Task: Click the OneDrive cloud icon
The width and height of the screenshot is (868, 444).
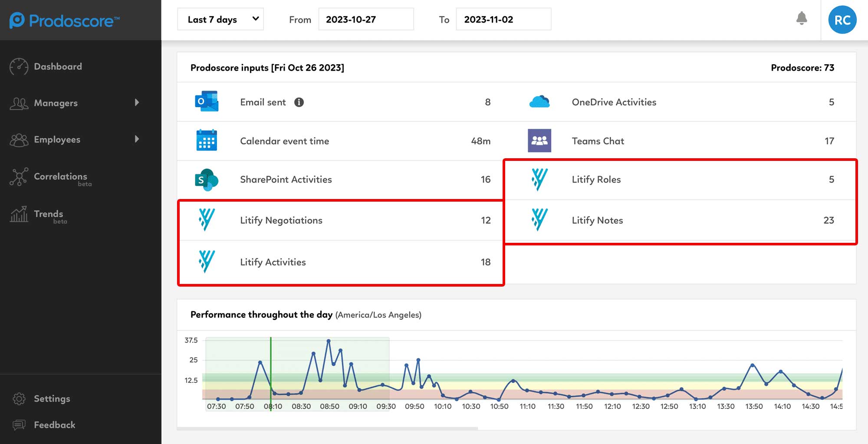Action: 539,101
